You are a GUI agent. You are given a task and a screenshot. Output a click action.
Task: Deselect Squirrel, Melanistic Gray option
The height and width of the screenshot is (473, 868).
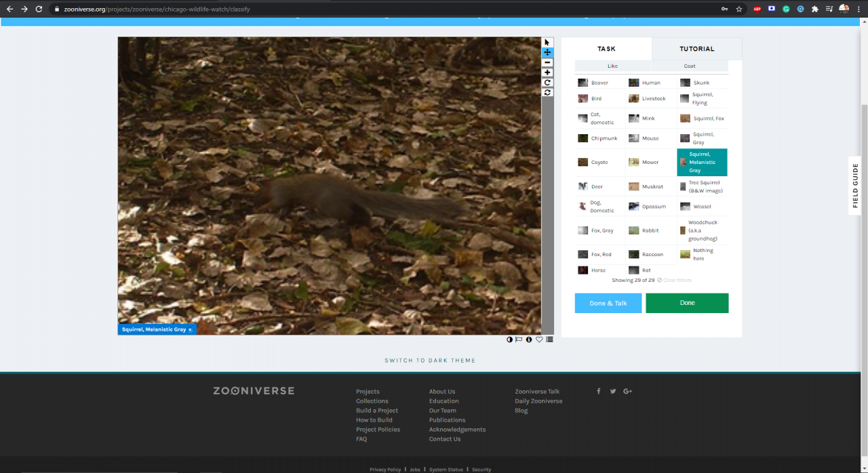coord(702,163)
